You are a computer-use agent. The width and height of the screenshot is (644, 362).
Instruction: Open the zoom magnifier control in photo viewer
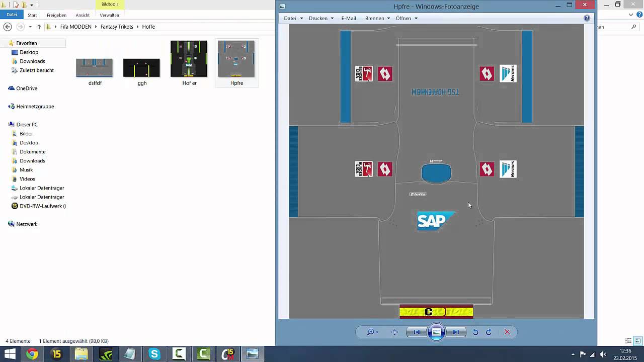[x=372, y=332]
